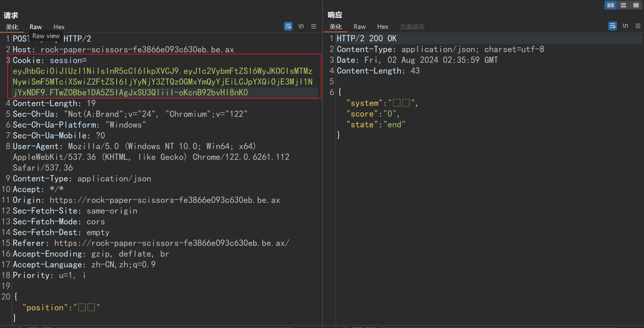This screenshot has height=328, width=644.
Task: Click the Origin header line
Action: (x=146, y=200)
